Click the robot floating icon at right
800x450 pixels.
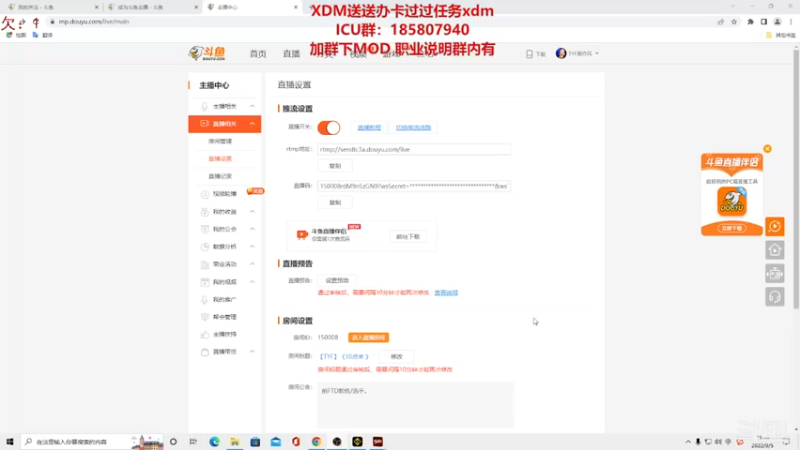774,273
